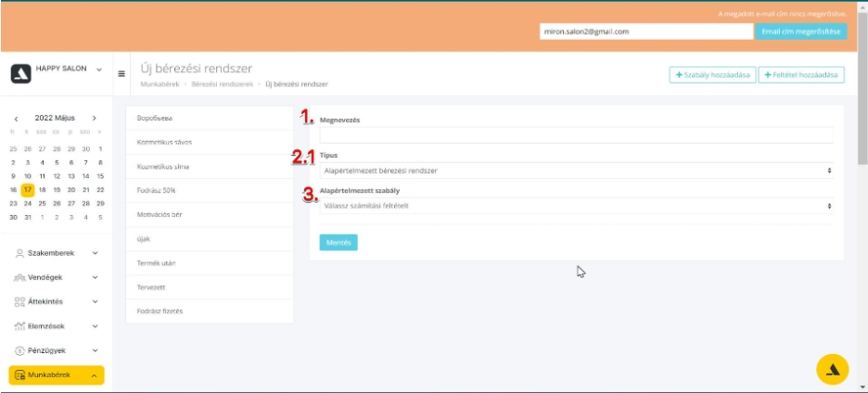Open the round chat widget icon
Viewport: 868px width, 393px height.
(x=832, y=369)
